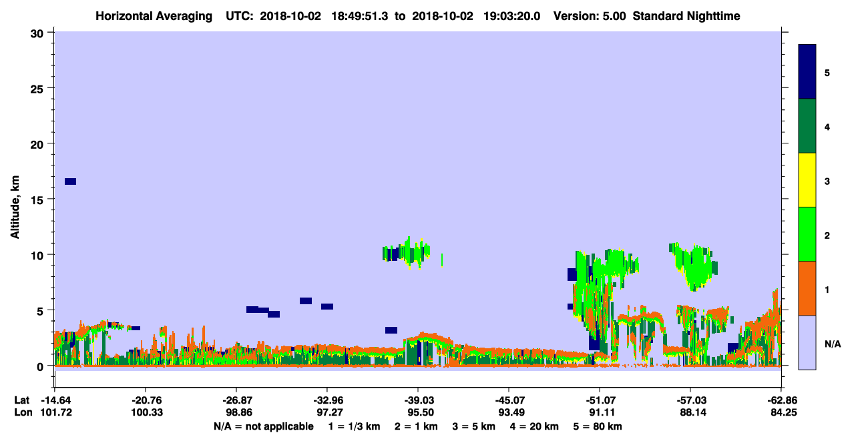Click the orange colorbar segment for 1
The image size is (868, 445).
pos(807,288)
